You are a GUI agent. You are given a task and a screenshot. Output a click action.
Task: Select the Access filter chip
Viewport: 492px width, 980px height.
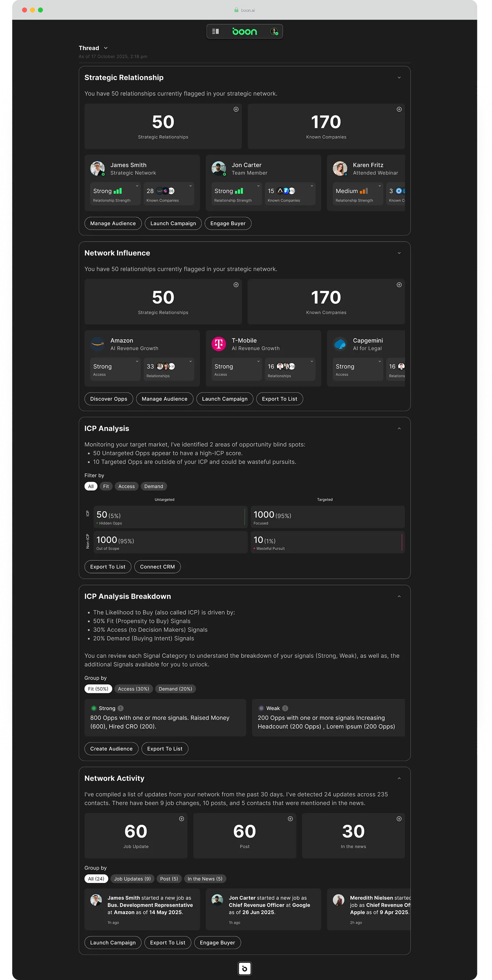point(126,486)
